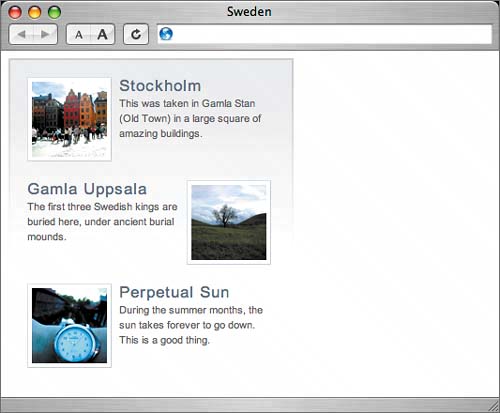Grab the window resize corner handle
Viewport: 500px width, 413px height.
(x=493, y=406)
